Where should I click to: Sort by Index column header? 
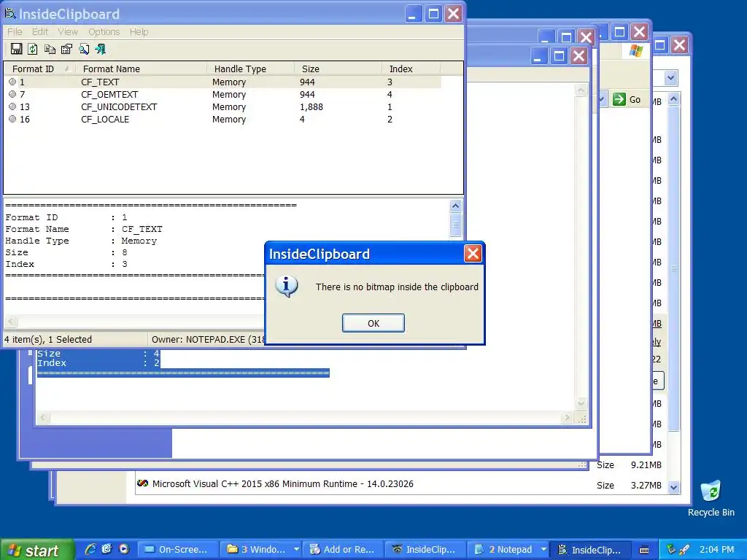411,69
